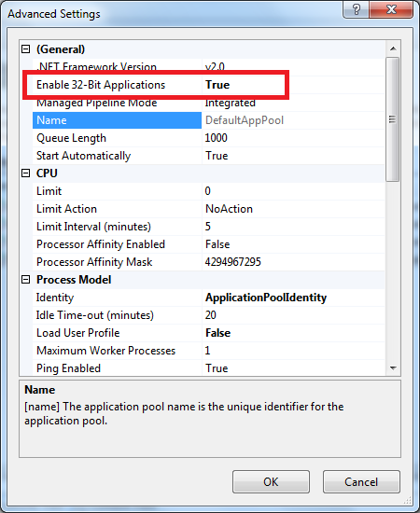This screenshot has height=513, width=420.
Task: Collapse the (General) section
Action: 25,49
